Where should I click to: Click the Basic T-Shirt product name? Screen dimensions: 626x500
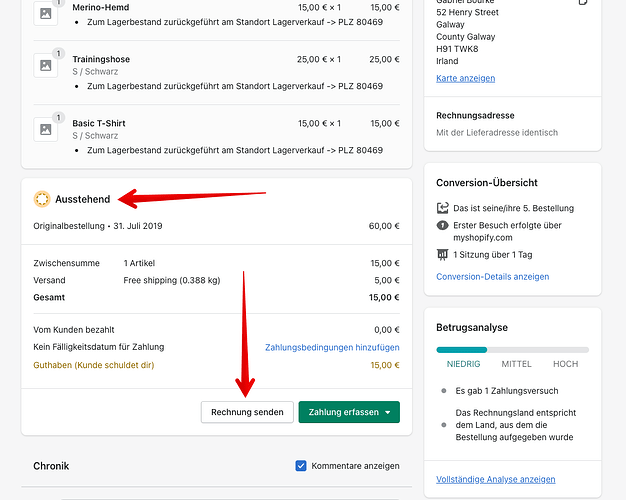coord(99,123)
